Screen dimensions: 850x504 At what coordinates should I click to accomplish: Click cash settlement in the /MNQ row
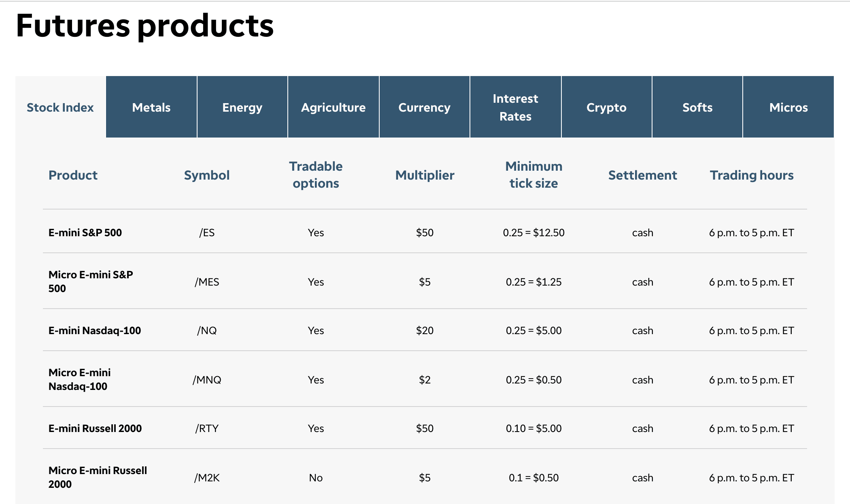pyautogui.click(x=643, y=380)
